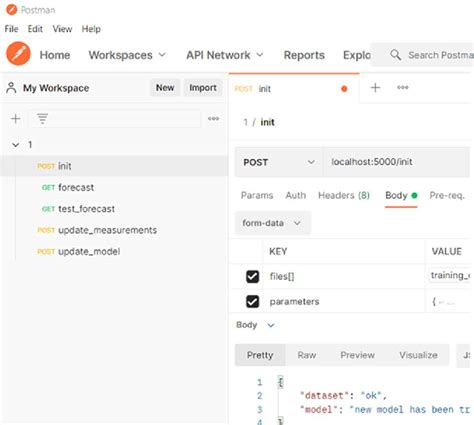Viewport: 474px width, 425px height.
Task: Open the Edit menu
Action: 35,29
